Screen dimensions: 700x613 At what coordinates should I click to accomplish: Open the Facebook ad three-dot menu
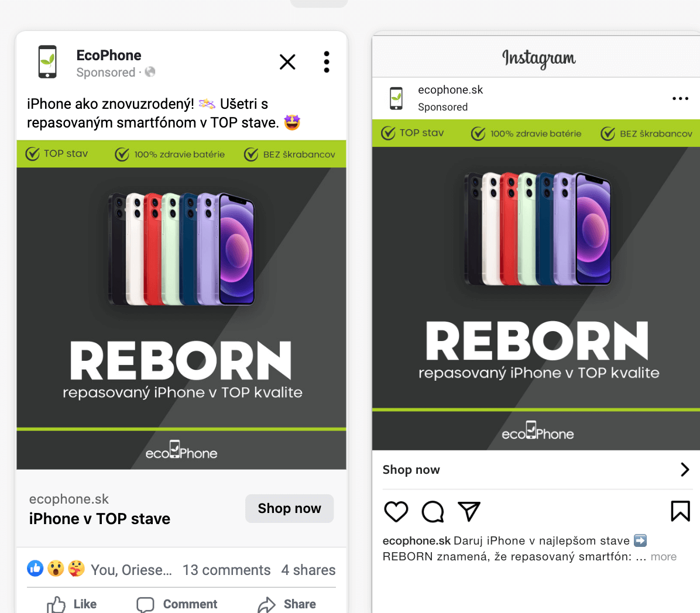pos(327,62)
